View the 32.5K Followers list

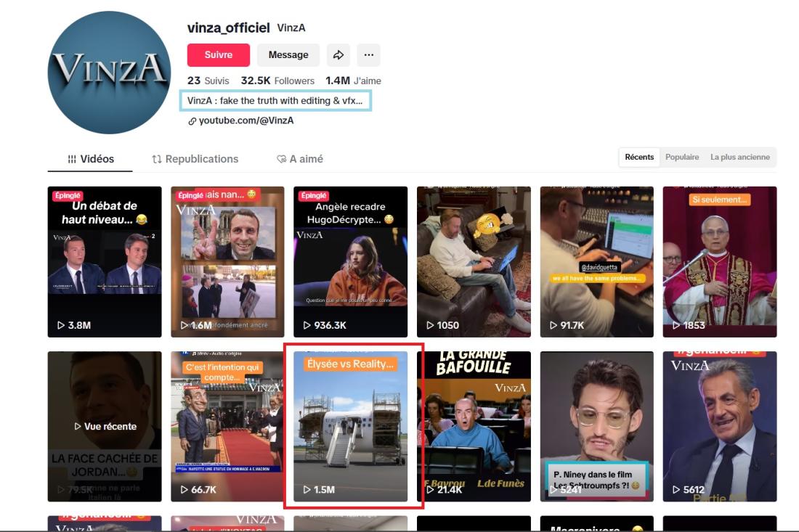(x=277, y=81)
